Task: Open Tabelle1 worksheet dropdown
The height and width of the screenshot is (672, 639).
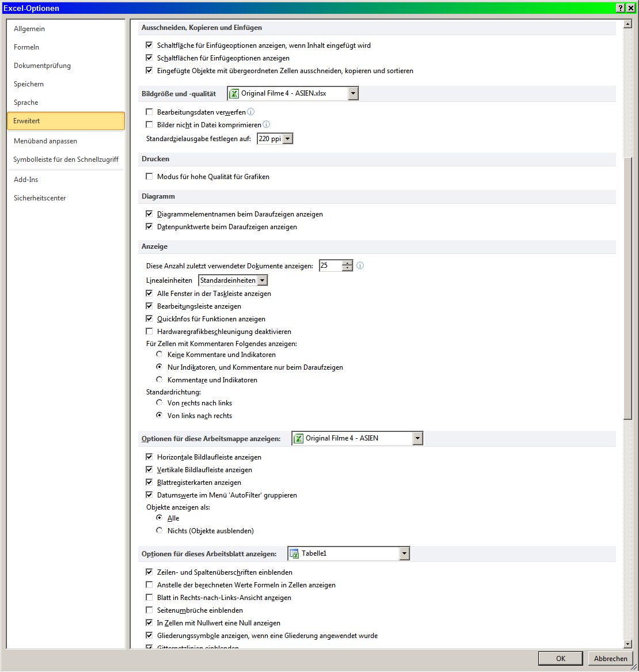Action: click(404, 554)
